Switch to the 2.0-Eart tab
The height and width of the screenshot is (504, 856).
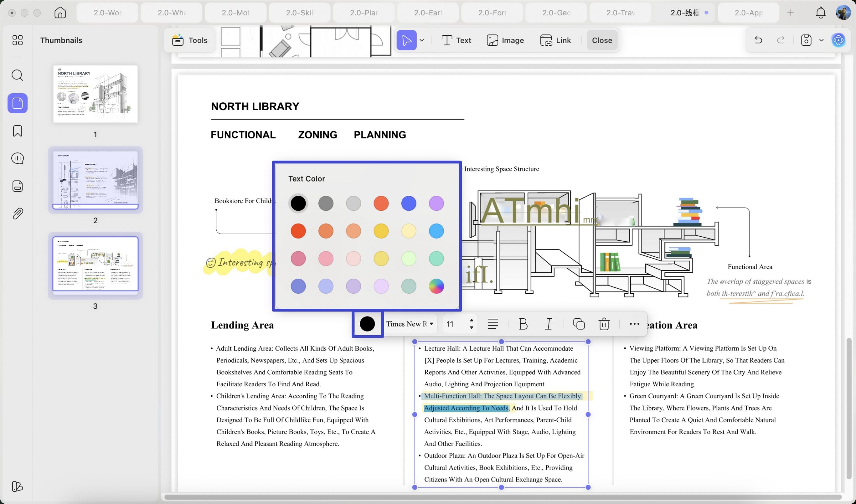tap(428, 13)
